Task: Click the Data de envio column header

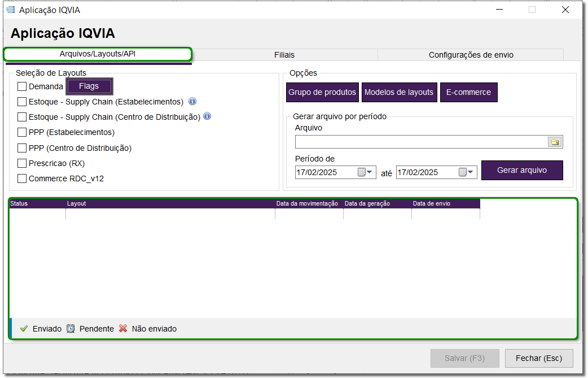Action: pyautogui.click(x=445, y=203)
